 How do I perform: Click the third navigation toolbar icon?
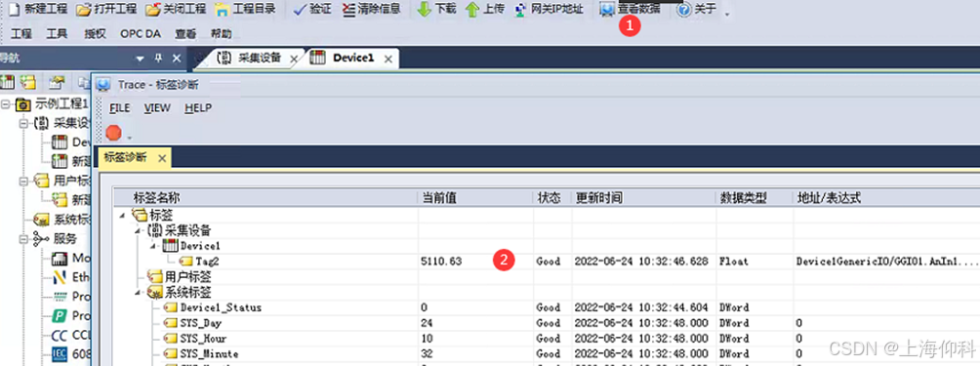[58, 81]
